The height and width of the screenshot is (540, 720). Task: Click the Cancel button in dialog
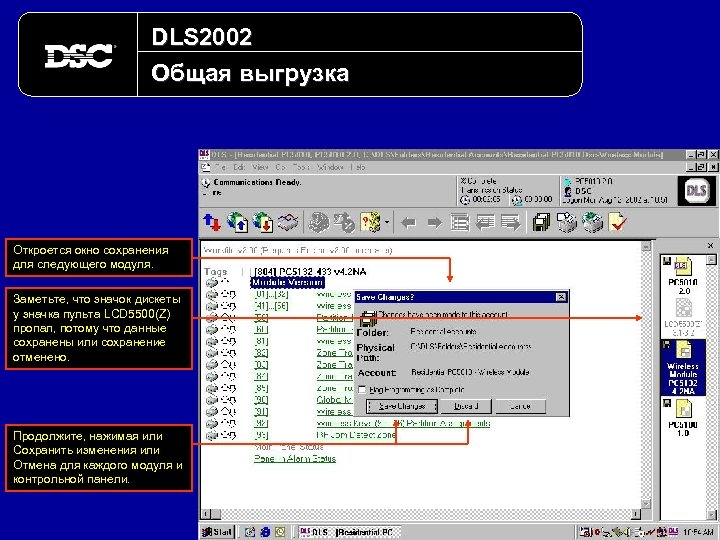(520, 406)
